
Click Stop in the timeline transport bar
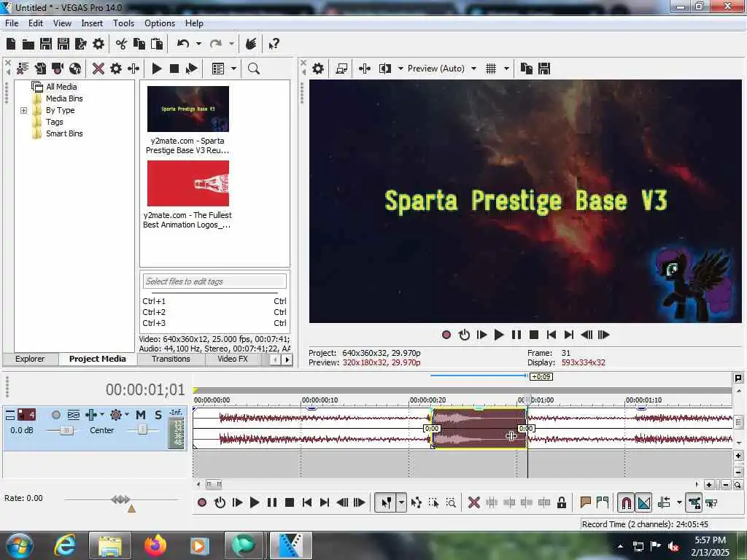point(289,503)
